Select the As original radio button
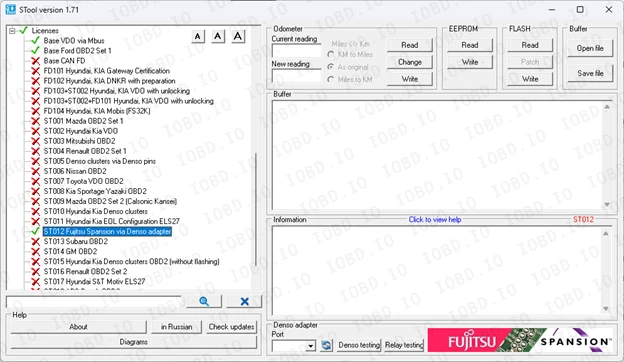The width and height of the screenshot is (624, 362). pyautogui.click(x=331, y=67)
